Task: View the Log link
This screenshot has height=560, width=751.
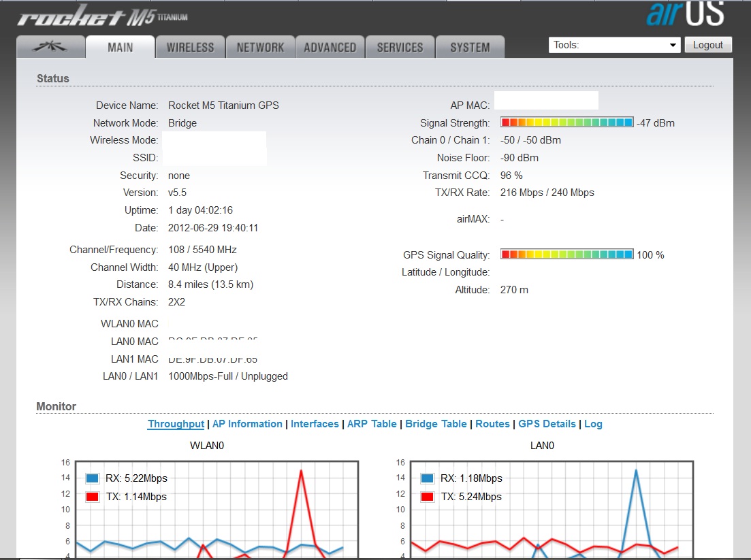Action: (593, 424)
